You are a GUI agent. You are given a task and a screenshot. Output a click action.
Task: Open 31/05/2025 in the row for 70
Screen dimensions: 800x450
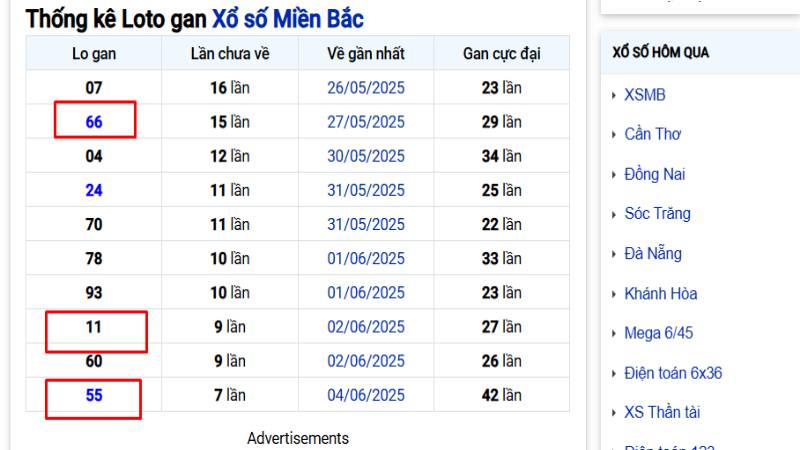point(366,224)
